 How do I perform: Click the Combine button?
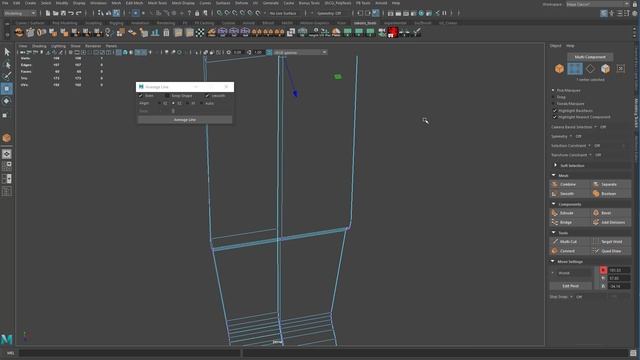pos(570,184)
